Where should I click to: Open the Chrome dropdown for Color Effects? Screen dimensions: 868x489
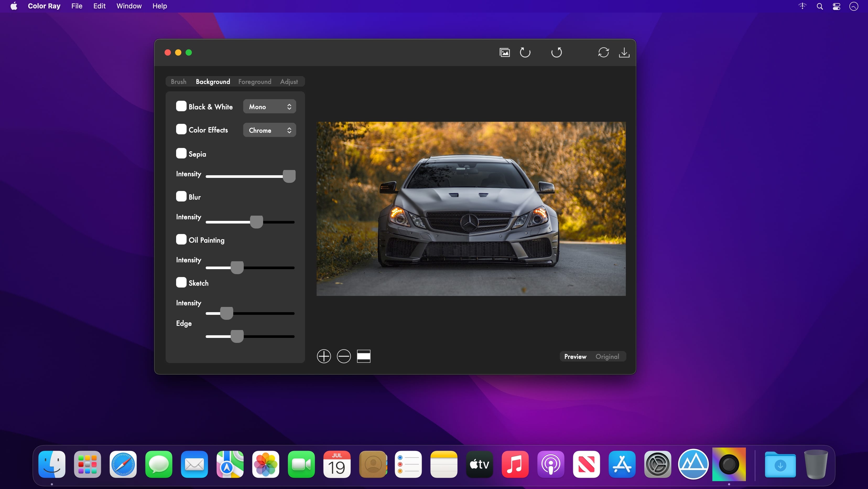coord(270,130)
